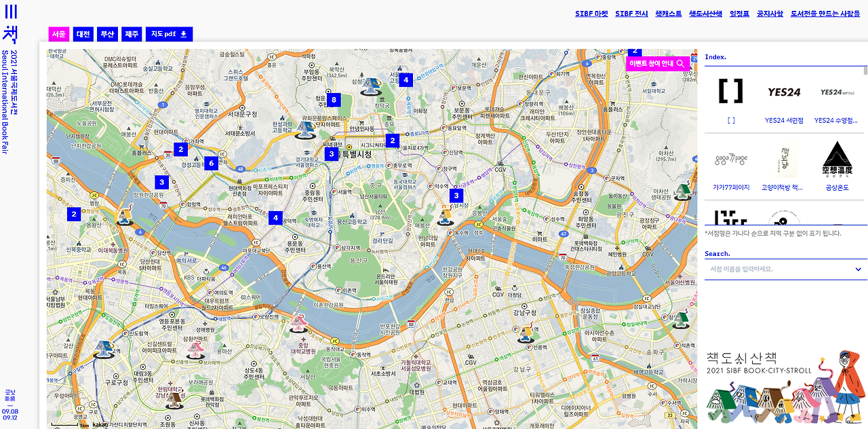Open cluster marker 4 near 공덕역

pos(275,218)
